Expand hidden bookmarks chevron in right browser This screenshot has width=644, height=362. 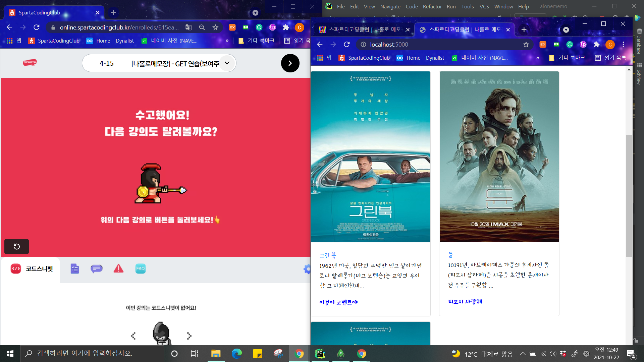(x=538, y=58)
